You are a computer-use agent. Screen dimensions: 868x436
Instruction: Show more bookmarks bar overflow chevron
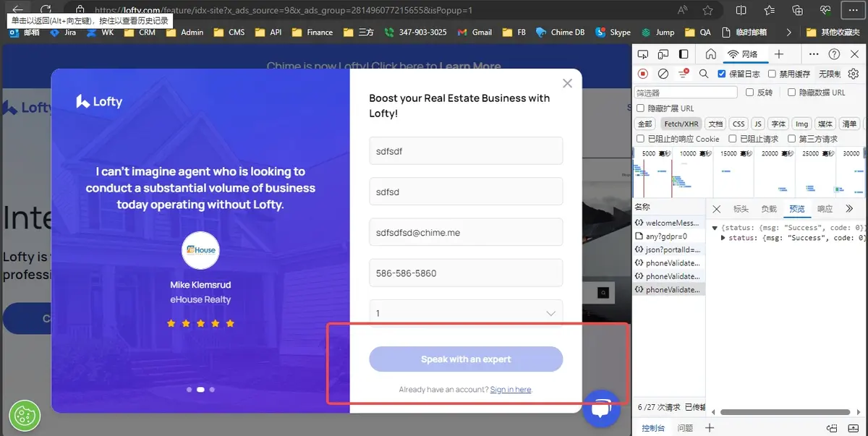(788, 33)
